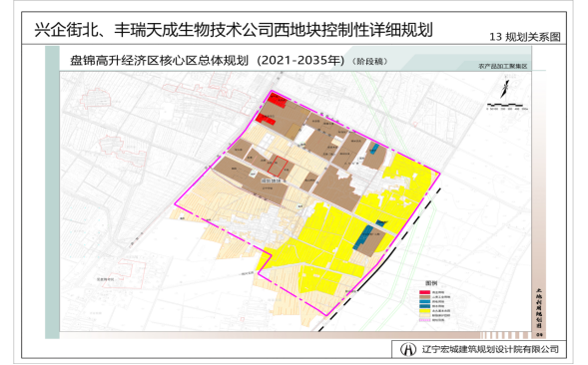Click the 规划地块 label on map

click(271, 181)
